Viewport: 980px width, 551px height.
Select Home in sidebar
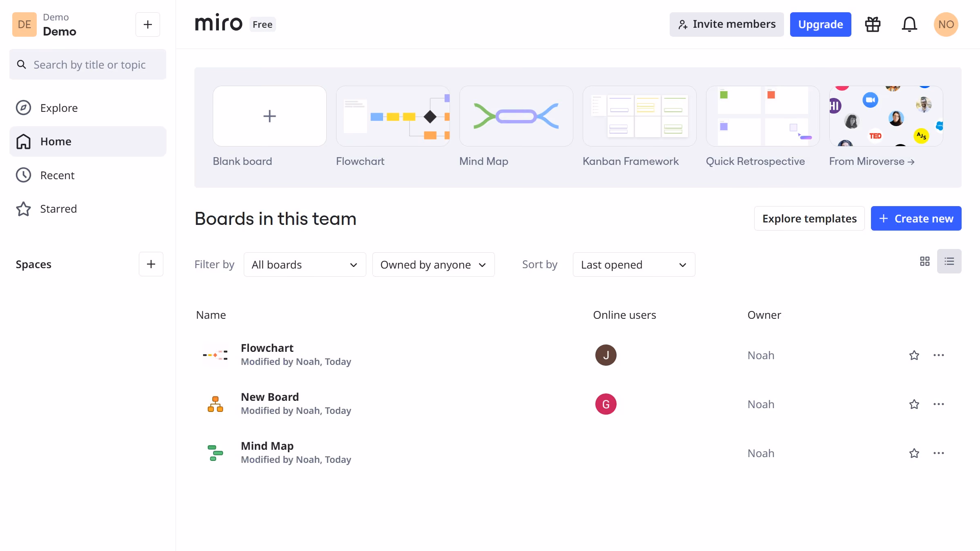point(88,141)
